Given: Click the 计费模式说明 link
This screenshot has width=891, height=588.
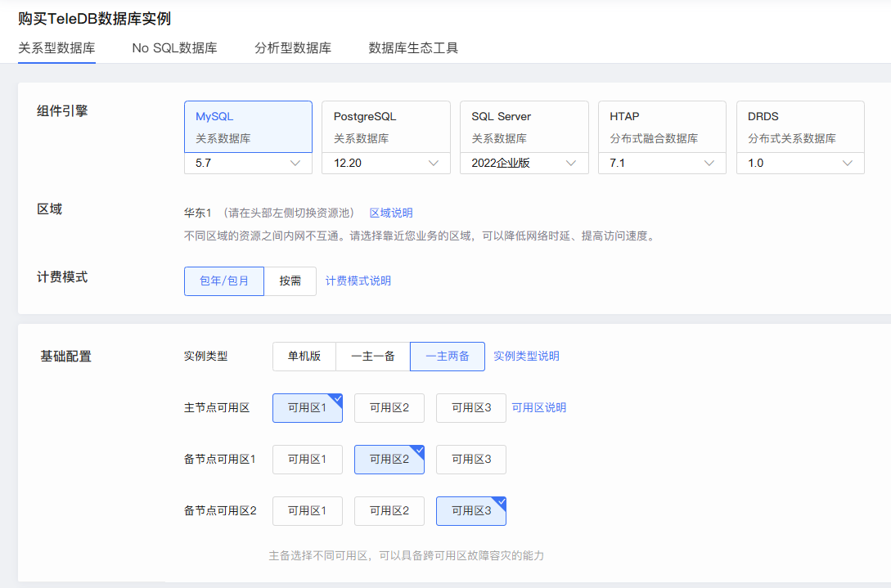Looking at the screenshot, I should point(358,281).
